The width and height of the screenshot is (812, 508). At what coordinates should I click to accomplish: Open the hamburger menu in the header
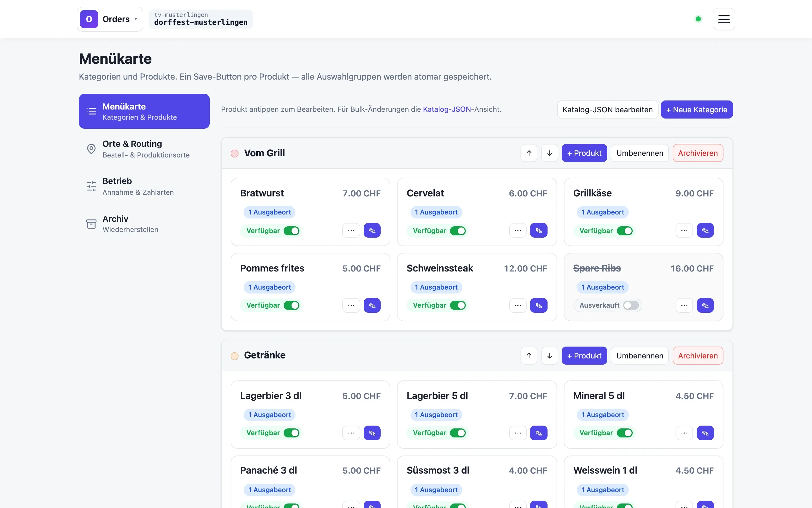pos(724,19)
